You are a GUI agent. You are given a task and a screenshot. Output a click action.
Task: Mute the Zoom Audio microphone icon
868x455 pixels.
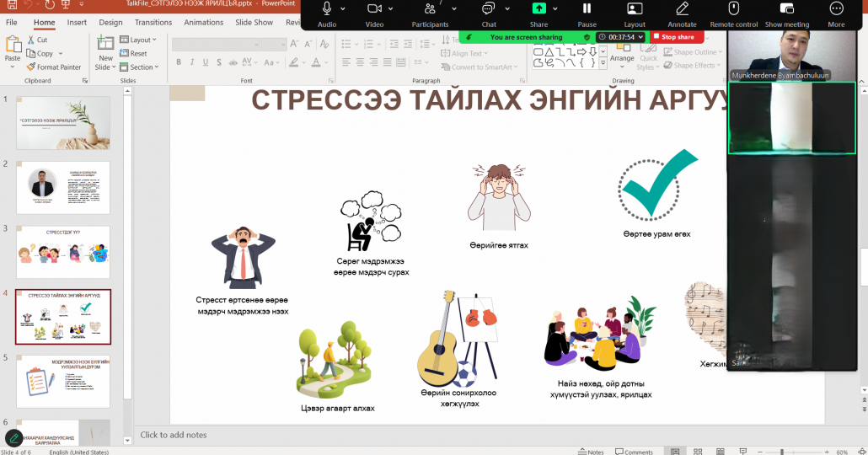[326, 9]
